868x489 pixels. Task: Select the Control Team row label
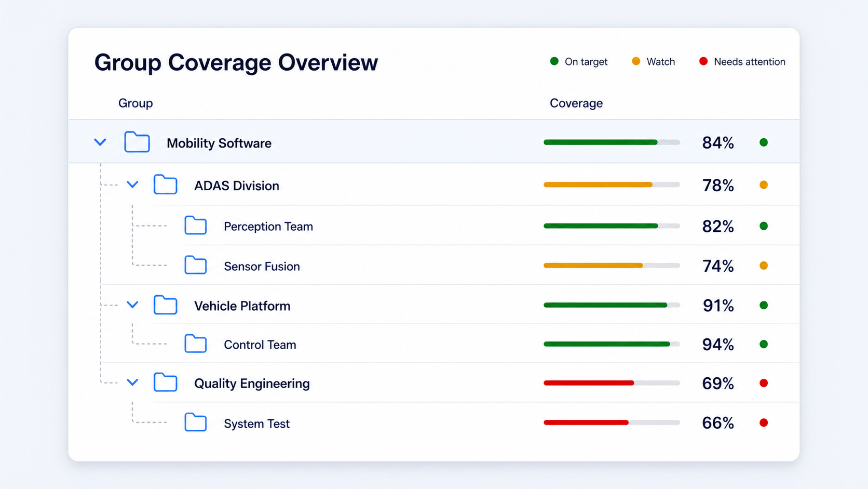(260, 345)
